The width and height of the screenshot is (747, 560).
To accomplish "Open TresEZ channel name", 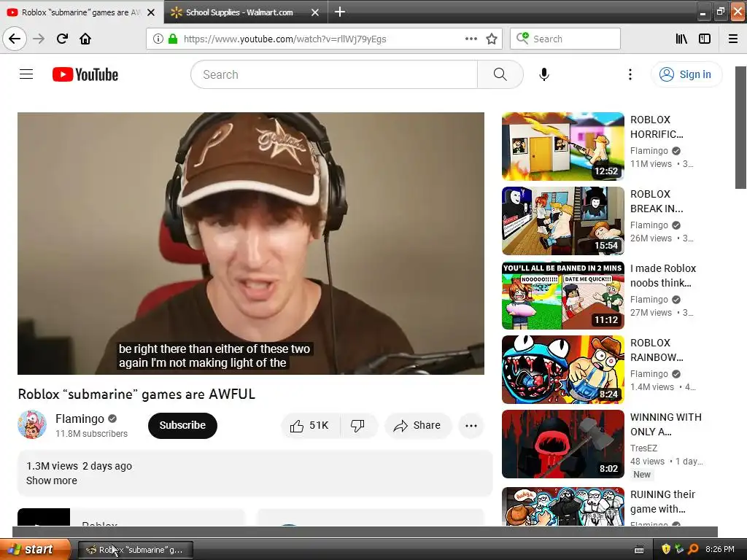I will [643, 448].
